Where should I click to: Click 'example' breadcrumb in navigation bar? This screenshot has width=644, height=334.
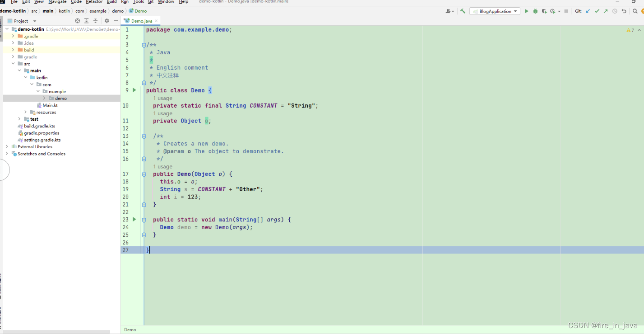[x=98, y=11]
